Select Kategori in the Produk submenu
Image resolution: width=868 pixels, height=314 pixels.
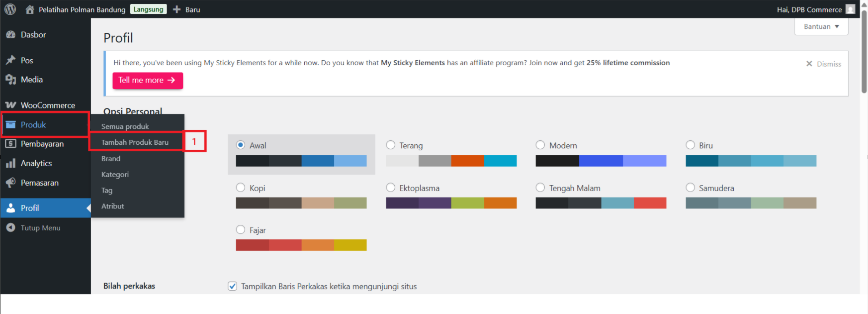point(115,175)
